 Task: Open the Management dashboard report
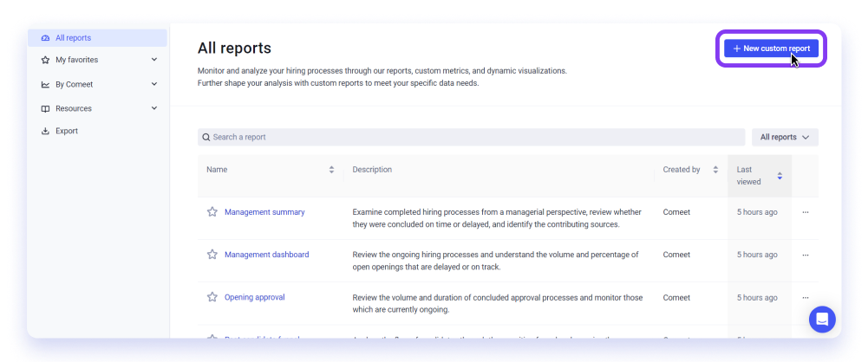(x=267, y=255)
